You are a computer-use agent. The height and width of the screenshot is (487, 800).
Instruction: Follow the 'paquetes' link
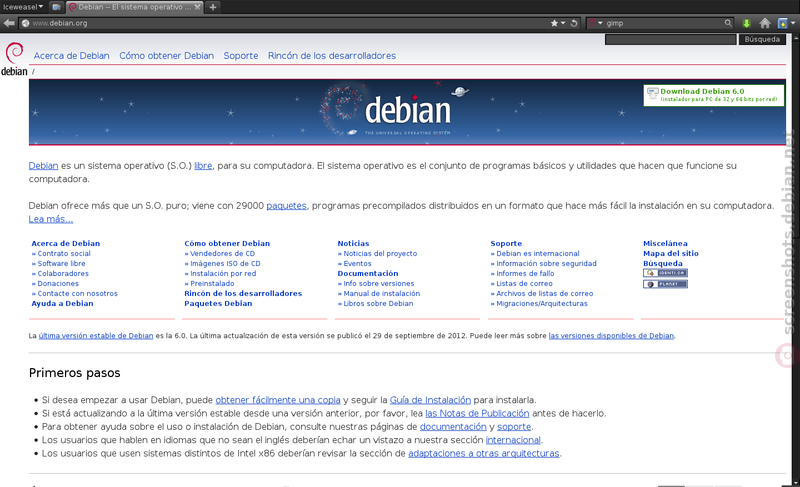pyautogui.click(x=286, y=206)
